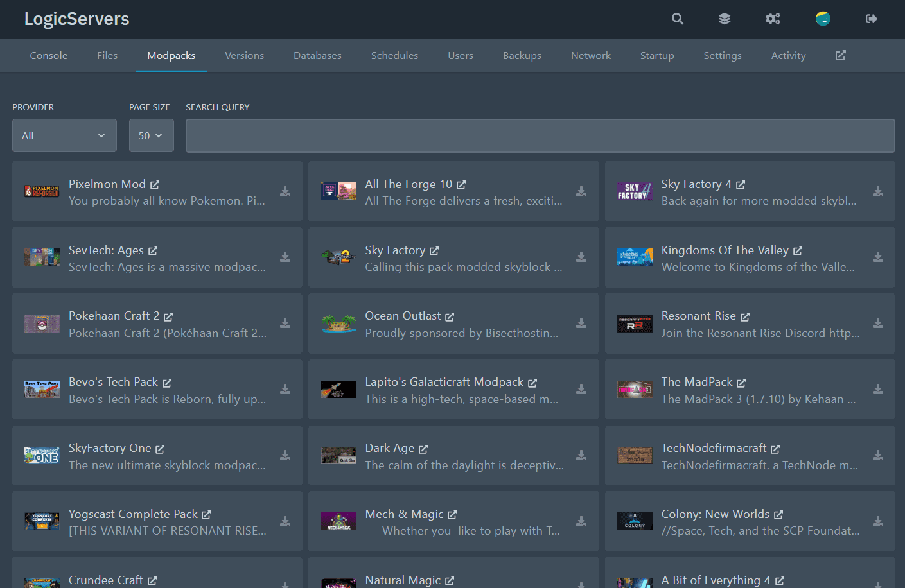Open admin gears icon in header
905x588 pixels.
[773, 19]
